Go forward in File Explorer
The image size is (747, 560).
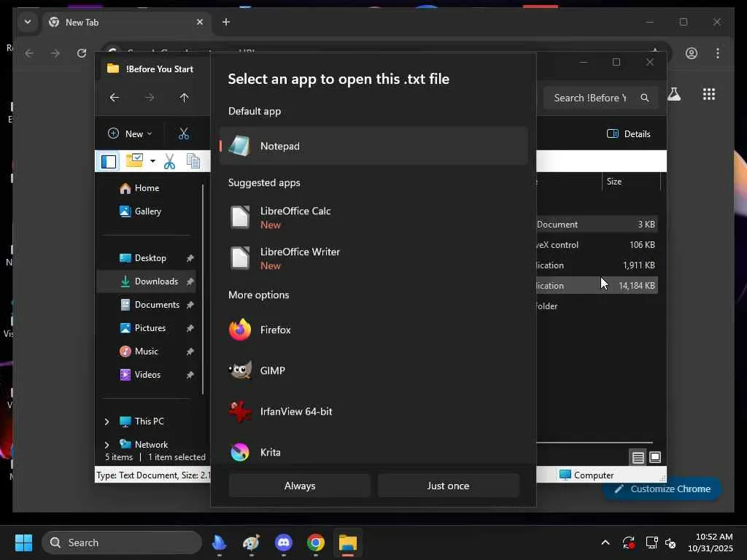pos(150,98)
